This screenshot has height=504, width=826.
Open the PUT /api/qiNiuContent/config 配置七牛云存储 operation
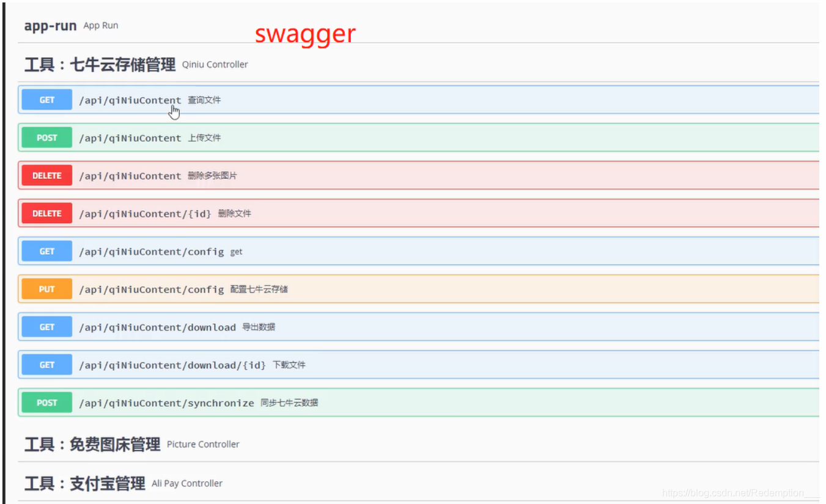(x=419, y=289)
